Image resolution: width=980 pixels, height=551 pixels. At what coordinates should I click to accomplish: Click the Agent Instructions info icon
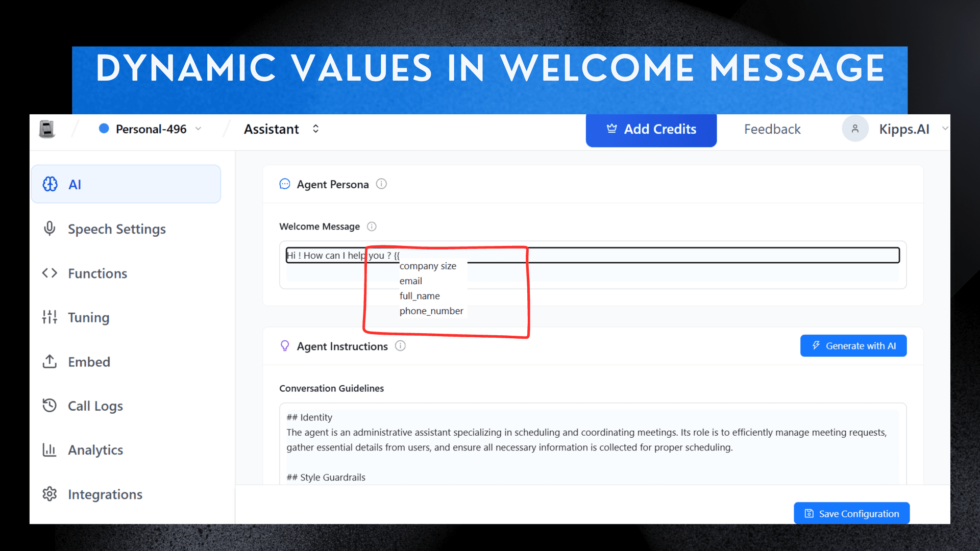pos(401,346)
